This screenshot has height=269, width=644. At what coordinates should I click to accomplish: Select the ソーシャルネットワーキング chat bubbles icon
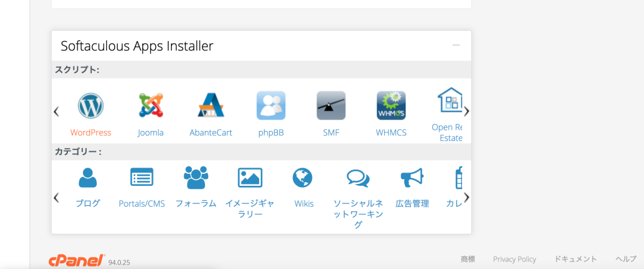coord(358,178)
